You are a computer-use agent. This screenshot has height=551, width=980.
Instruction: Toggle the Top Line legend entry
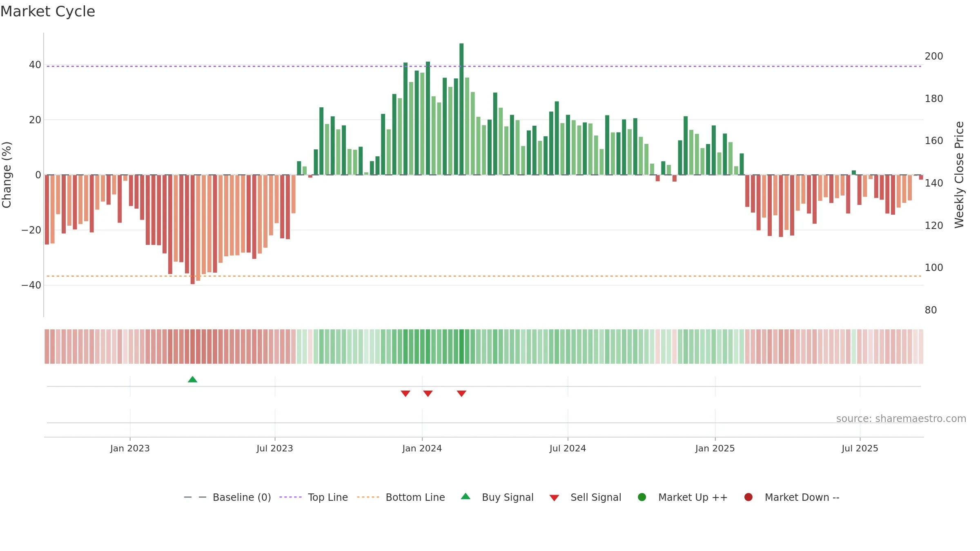click(x=314, y=497)
